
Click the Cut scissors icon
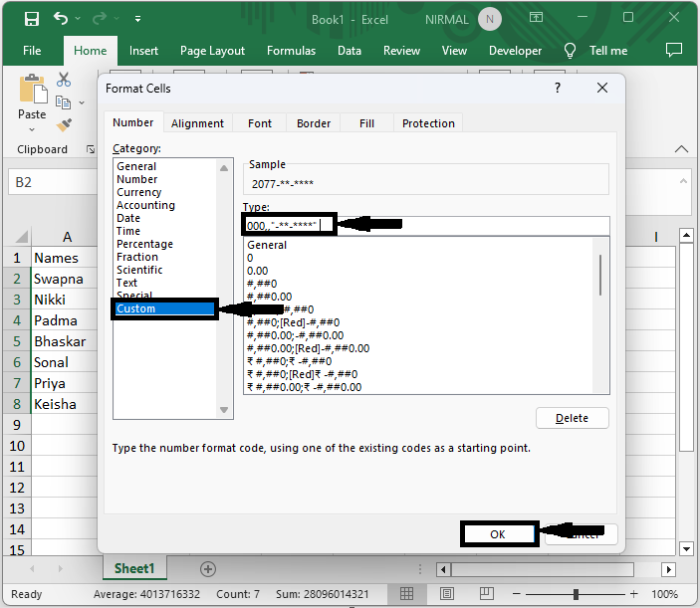(64, 81)
